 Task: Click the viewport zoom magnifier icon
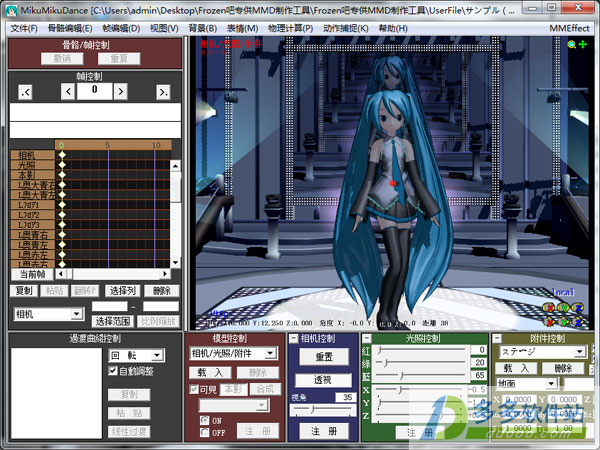click(572, 44)
